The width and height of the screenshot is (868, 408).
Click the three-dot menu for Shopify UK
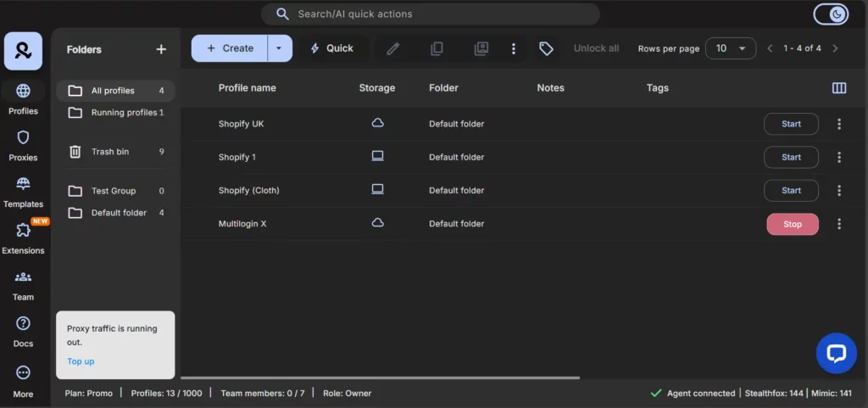point(839,124)
